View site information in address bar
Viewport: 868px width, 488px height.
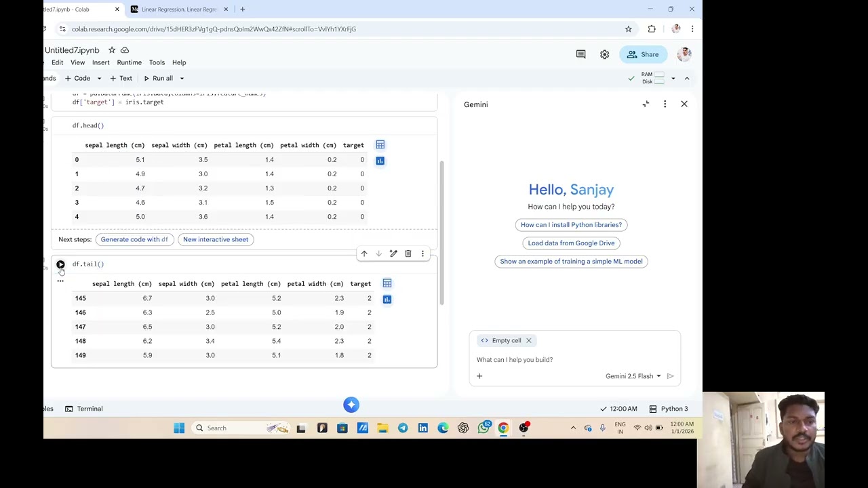[62, 29]
